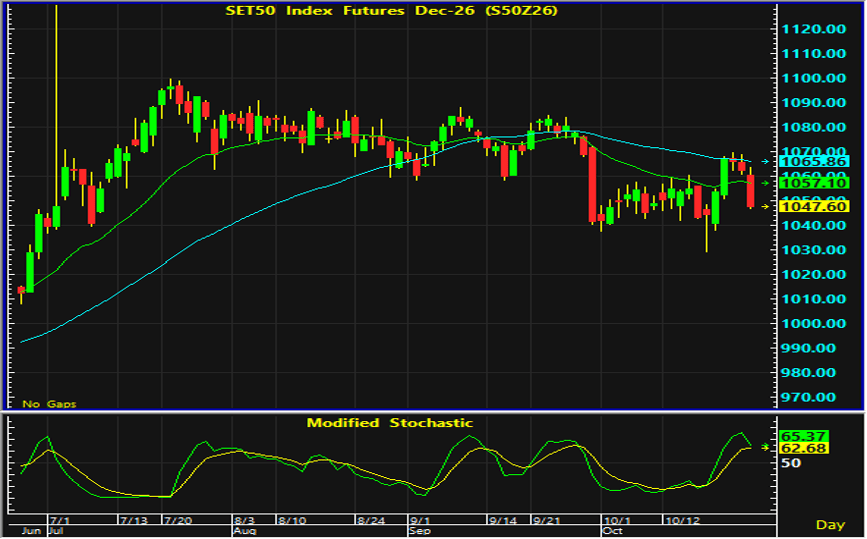Image resolution: width=867 pixels, height=539 pixels.
Task: Click the 1040.00 price axis label
Action: coord(813,226)
